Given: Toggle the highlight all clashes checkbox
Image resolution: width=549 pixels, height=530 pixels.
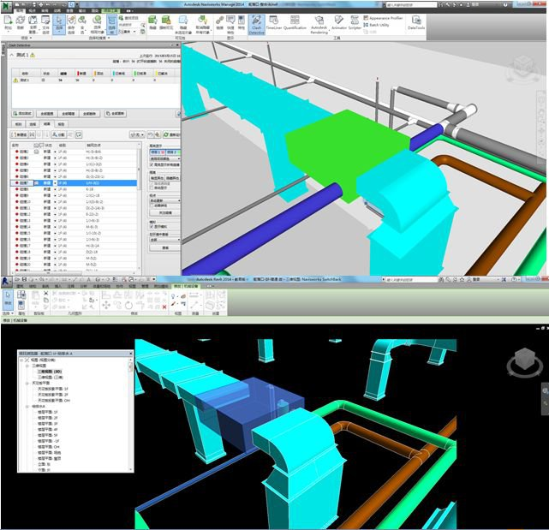Looking at the screenshot, I should 152,165.
